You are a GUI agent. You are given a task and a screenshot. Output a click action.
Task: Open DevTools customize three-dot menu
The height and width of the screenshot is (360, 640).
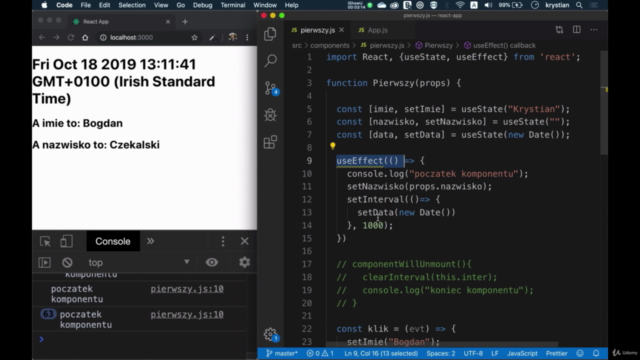[x=223, y=241]
